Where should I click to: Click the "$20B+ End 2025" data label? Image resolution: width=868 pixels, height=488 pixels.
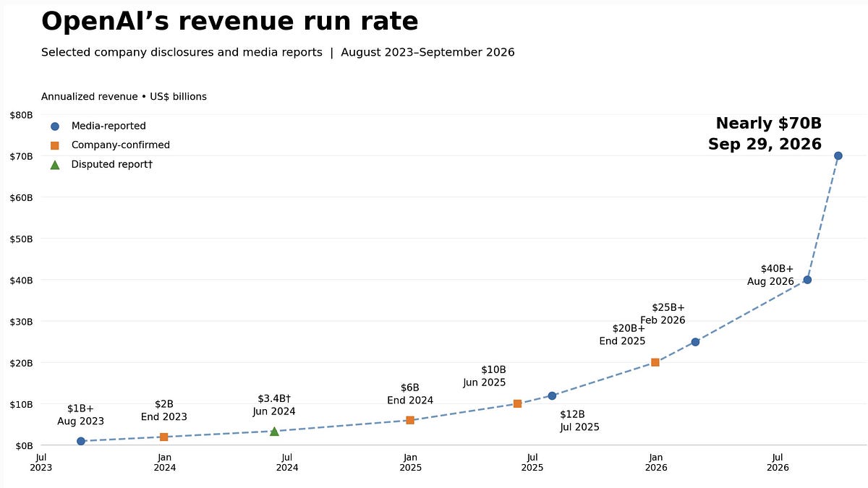(x=622, y=335)
